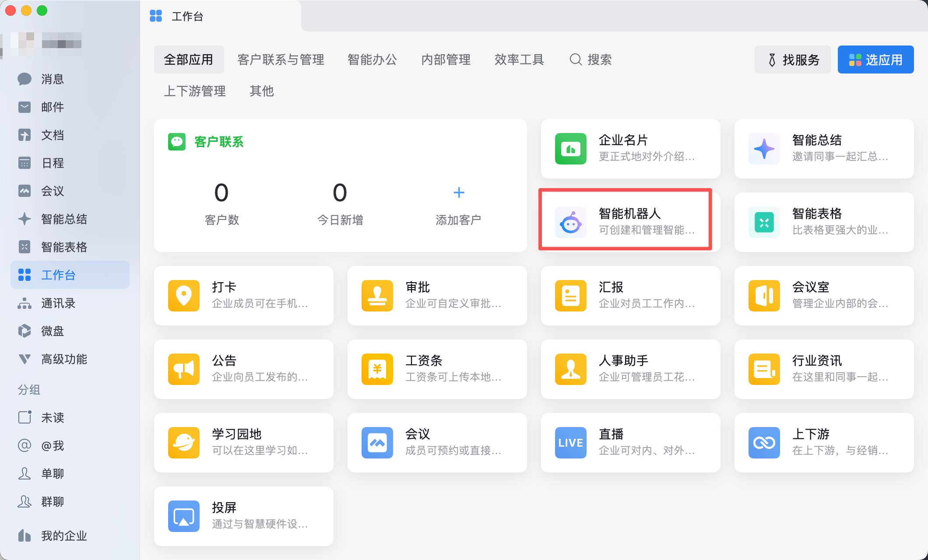
Task: Click the 找服务 button
Action: 792,59
